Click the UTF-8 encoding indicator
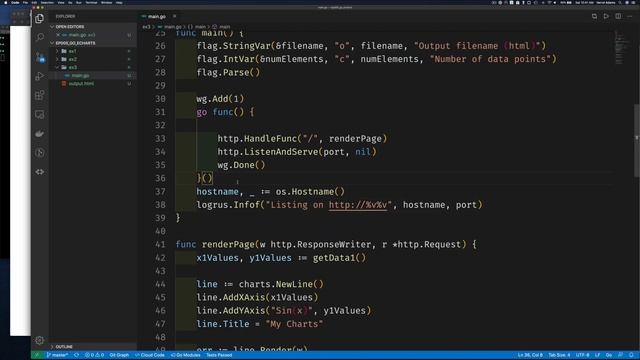Viewport: 640px width, 360px height. click(x=582, y=355)
